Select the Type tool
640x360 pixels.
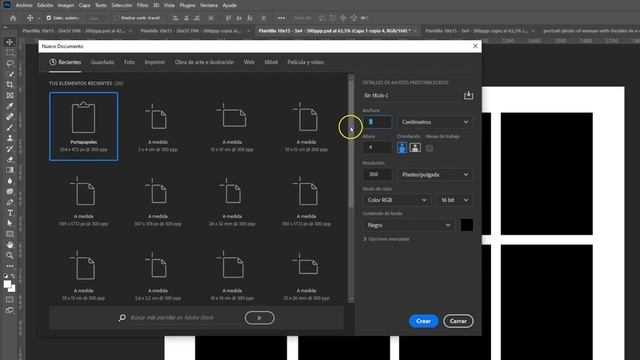[x=10, y=213]
